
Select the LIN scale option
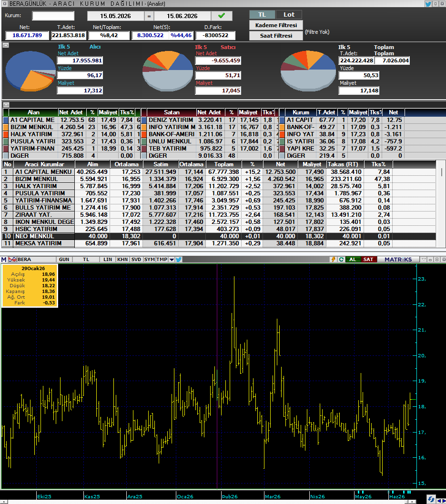pos(108,260)
